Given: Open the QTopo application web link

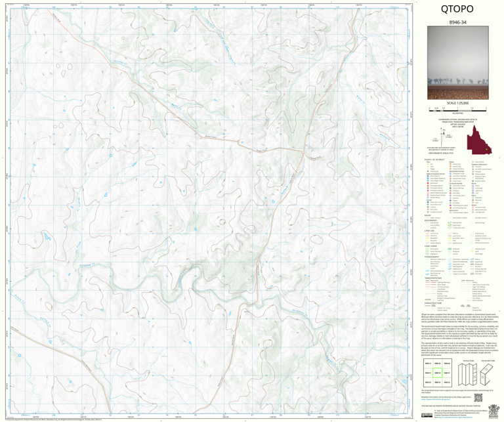Looking at the screenshot, I should coord(434,400).
